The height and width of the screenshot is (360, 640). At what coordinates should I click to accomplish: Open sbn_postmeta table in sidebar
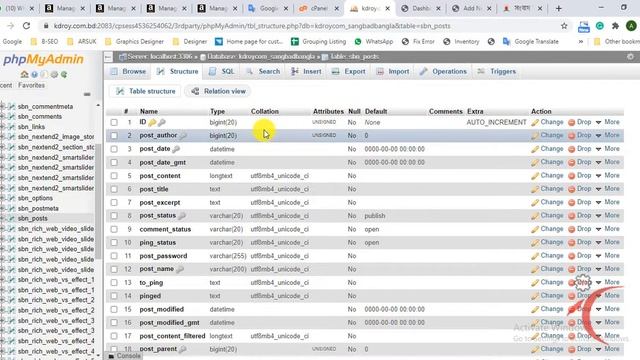tap(38, 209)
